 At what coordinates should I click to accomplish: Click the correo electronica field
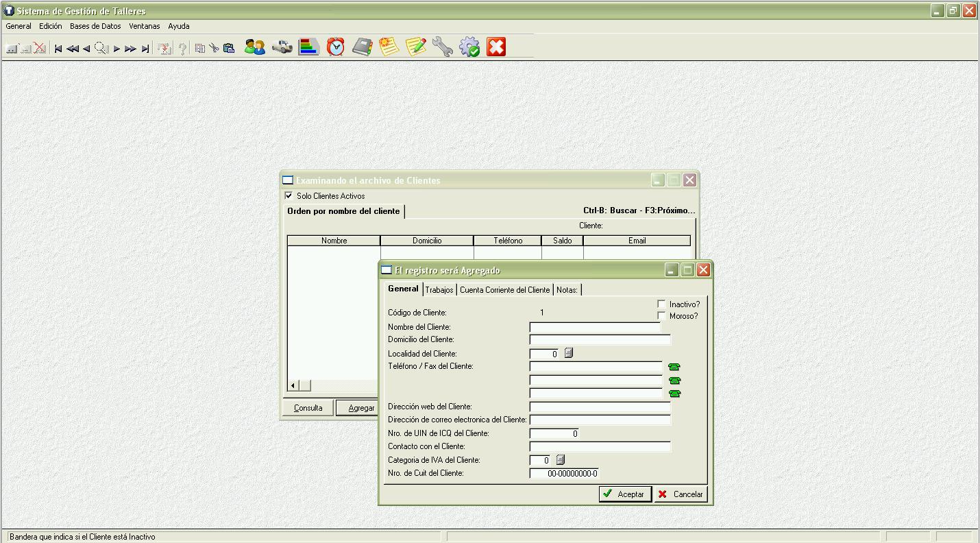pyautogui.click(x=600, y=420)
